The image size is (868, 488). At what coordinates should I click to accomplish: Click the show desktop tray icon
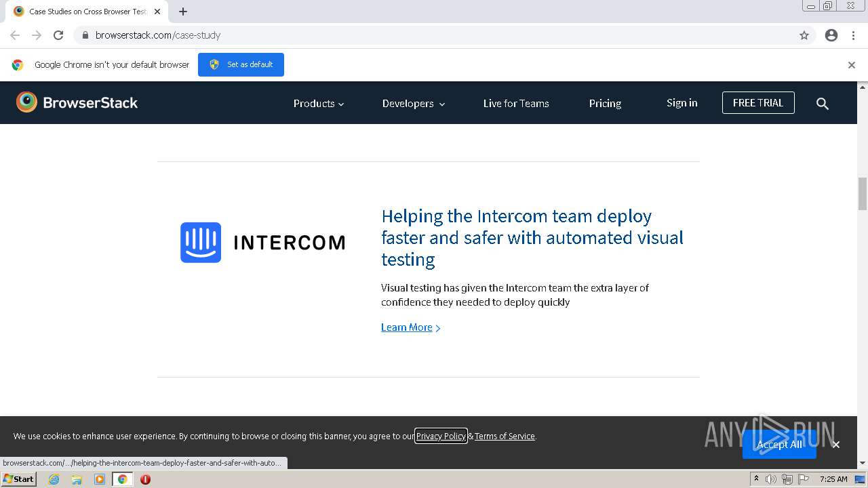point(860,479)
